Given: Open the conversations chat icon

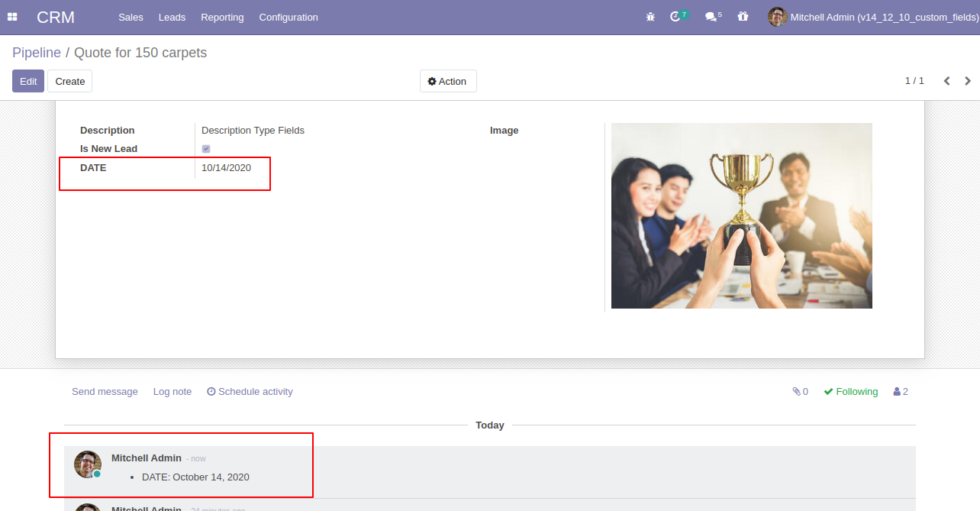Looking at the screenshot, I should [711, 17].
